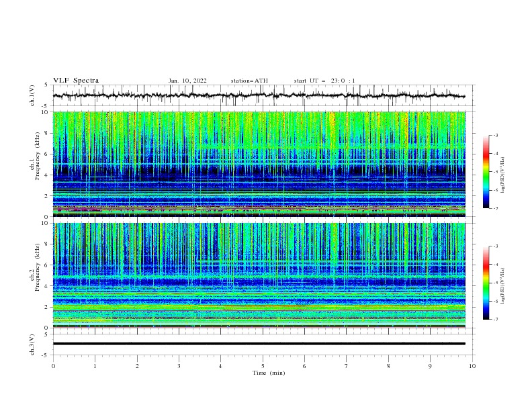Click inside the ch.1 spectrogram panel
532x411 pixels.
click(x=259, y=164)
